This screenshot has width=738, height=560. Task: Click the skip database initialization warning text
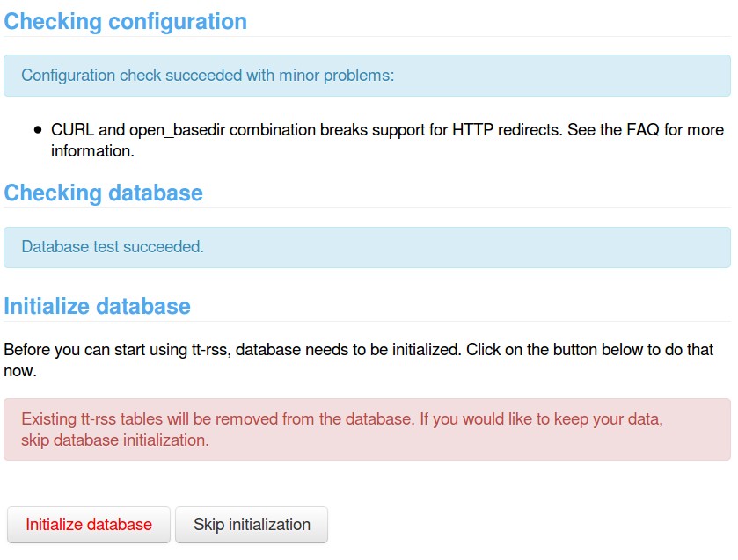pyautogui.click(x=115, y=440)
